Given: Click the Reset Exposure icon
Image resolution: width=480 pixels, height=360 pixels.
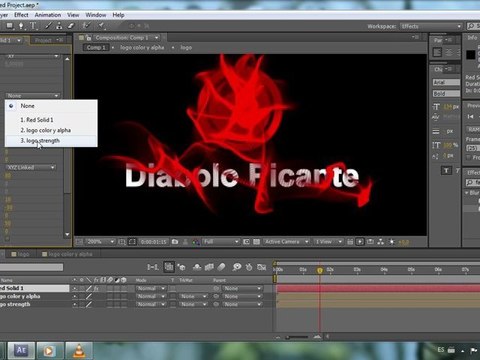Looking at the screenshot, I should [392, 242].
